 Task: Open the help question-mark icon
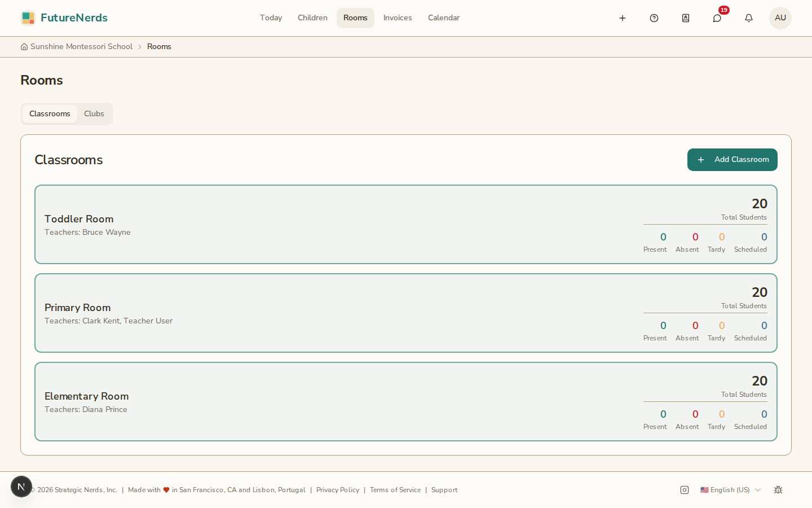[654, 18]
